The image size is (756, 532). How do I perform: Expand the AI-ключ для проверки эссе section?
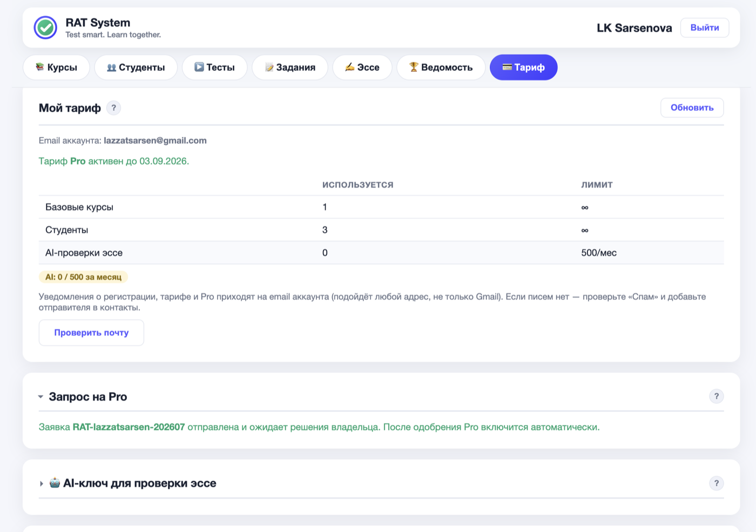[x=41, y=483]
